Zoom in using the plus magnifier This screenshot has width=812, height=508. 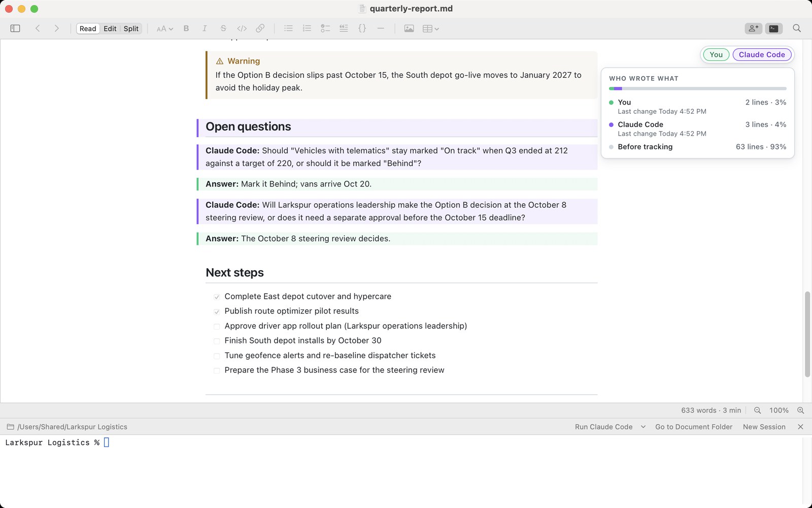800,410
